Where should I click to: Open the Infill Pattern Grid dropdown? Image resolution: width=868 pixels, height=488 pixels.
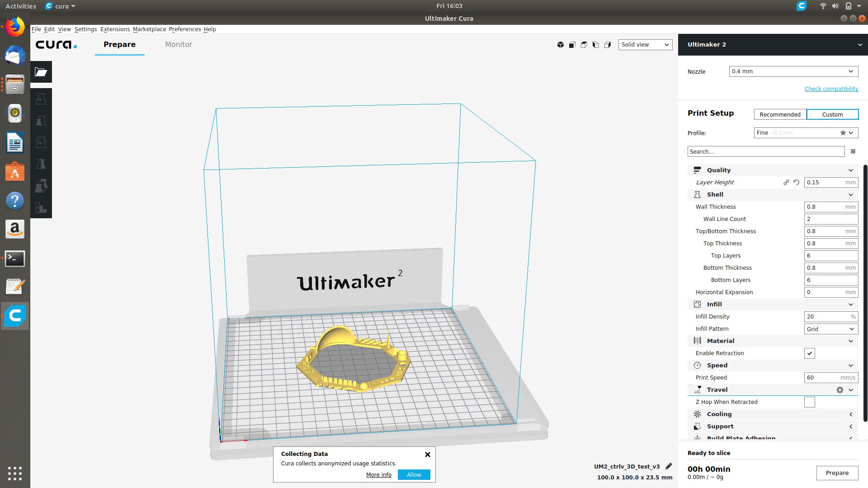pos(831,329)
